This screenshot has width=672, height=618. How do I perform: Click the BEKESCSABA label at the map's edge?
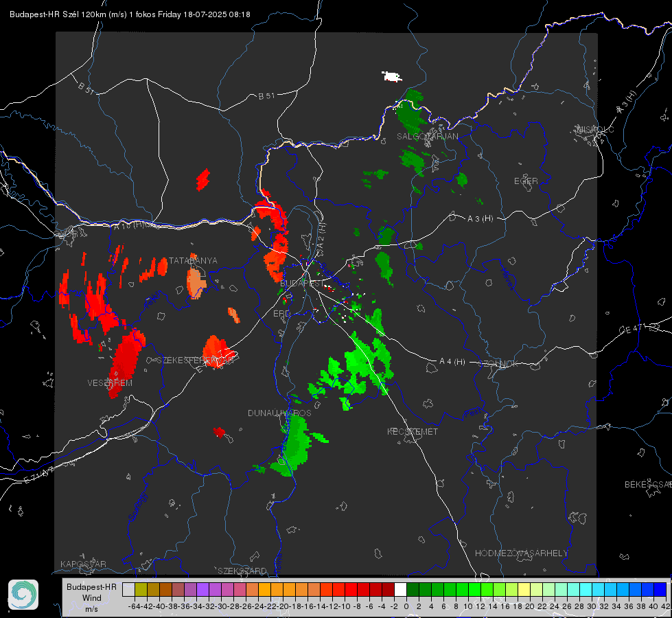pos(648,485)
